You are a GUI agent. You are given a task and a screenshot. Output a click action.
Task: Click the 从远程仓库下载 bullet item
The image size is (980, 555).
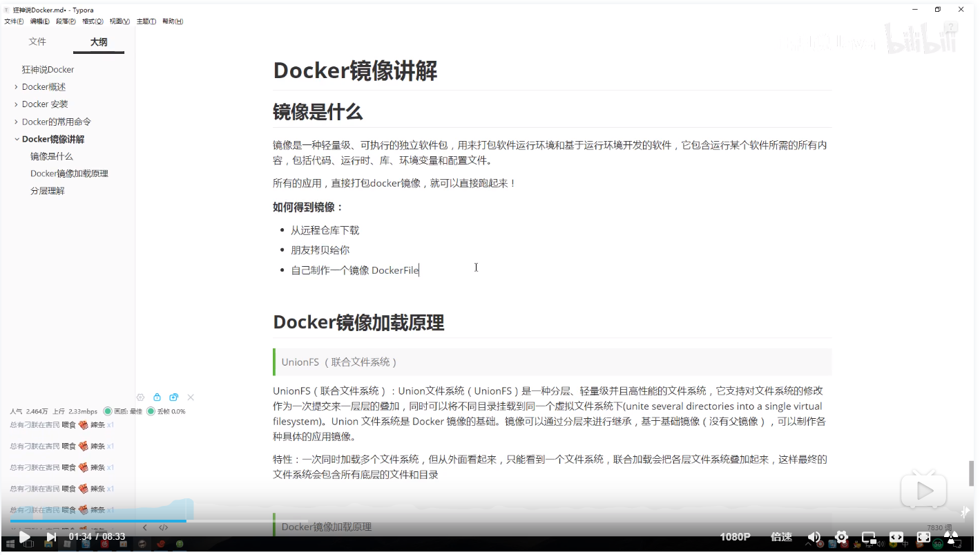coord(325,230)
